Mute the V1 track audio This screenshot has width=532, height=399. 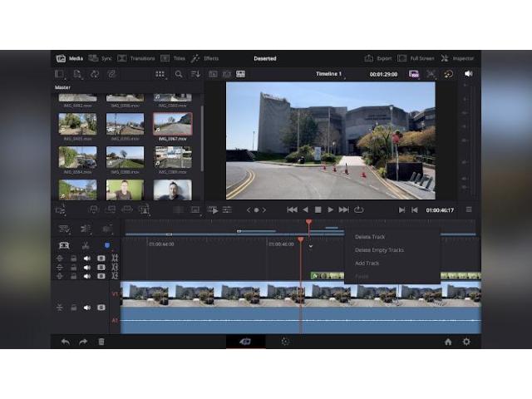pyautogui.click(x=86, y=308)
